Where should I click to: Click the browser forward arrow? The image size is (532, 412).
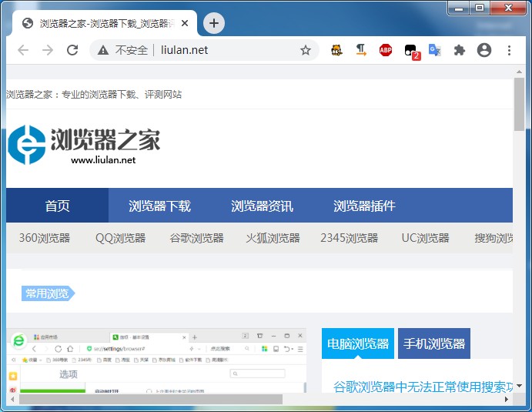[x=48, y=50]
